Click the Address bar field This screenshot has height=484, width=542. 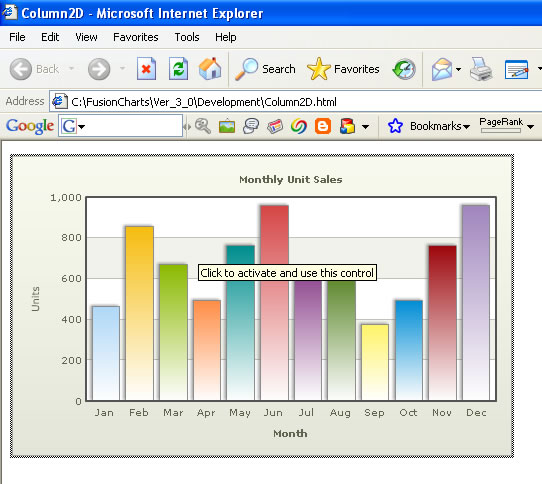click(296, 102)
